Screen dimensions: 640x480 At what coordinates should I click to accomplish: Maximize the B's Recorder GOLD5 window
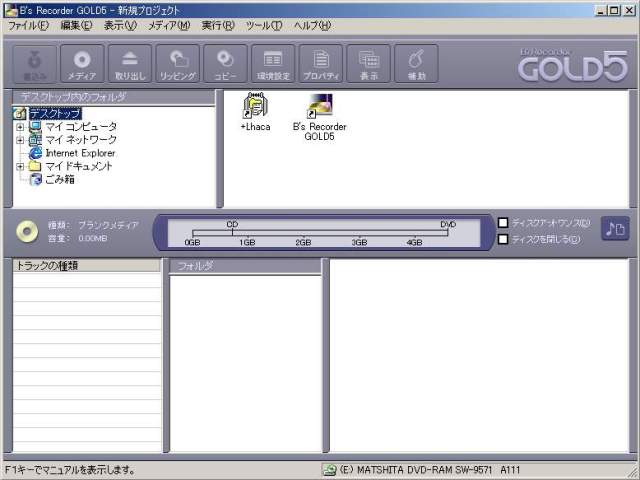click(613, 10)
